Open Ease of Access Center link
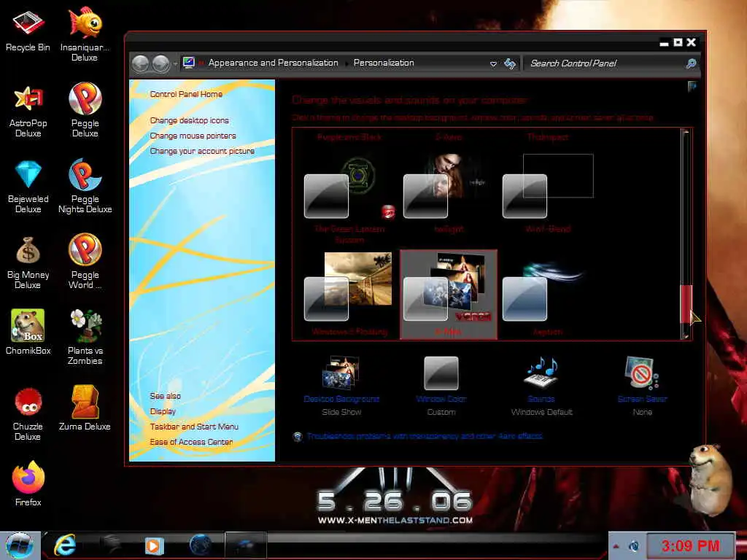The width and height of the screenshot is (747, 560). pos(191,442)
